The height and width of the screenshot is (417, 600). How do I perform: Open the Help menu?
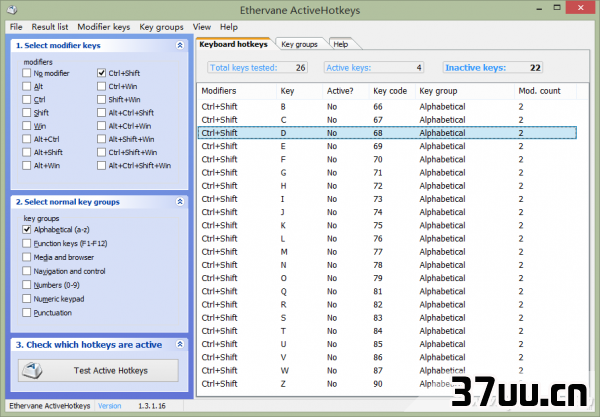[229, 27]
